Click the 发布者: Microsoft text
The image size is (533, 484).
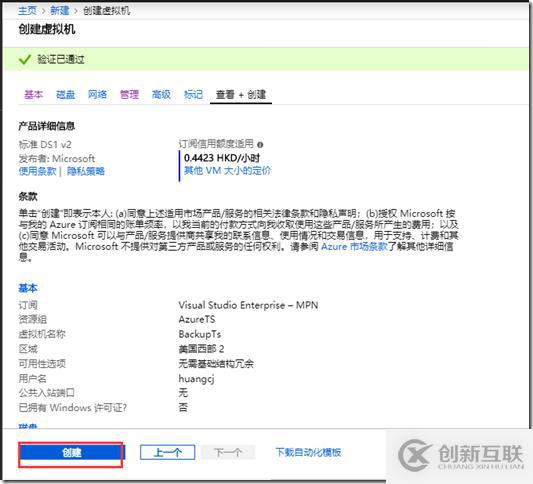click(x=57, y=158)
